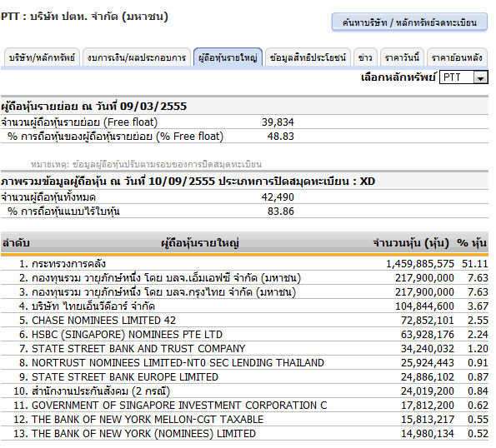Select the บลจ.เอ็มเอฟซี วายุภักษ์หนึ่ง row
The image size is (496, 448).
pyautogui.click(x=244, y=277)
